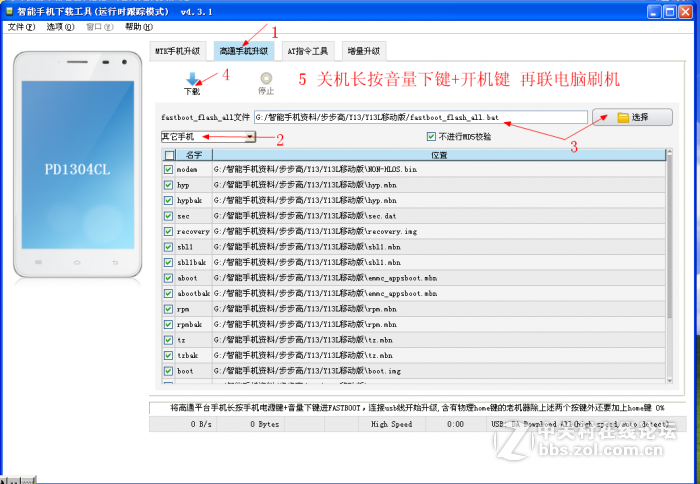
Task: Click the blue download arrow icon (下载)
Action: tap(192, 79)
